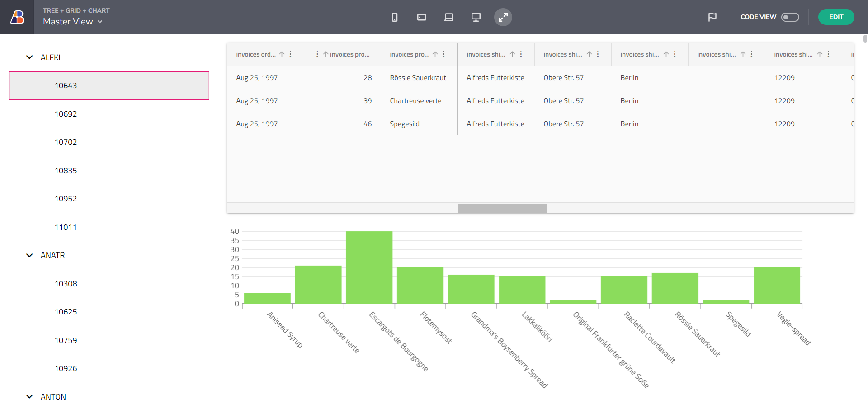Sort the invoices ord column ascending
This screenshot has width=868, height=400.
tap(282, 54)
